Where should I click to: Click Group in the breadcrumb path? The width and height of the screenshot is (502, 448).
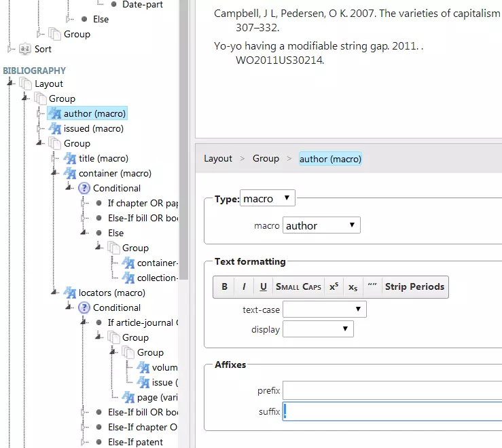(x=266, y=158)
